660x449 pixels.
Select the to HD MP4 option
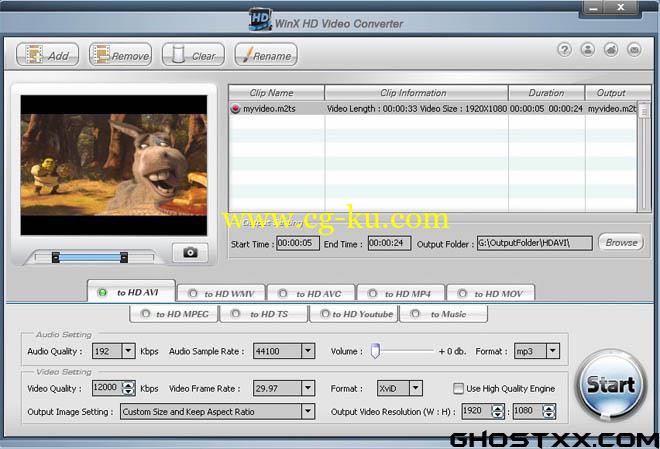[x=401, y=293]
